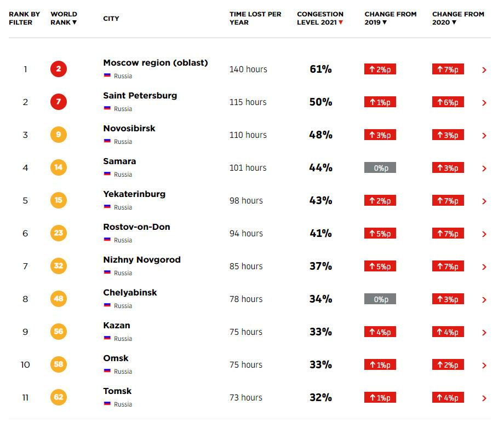Click Saint Petersburg's rank 7 badge
The height and width of the screenshot is (429, 504).
(x=58, y=102)
